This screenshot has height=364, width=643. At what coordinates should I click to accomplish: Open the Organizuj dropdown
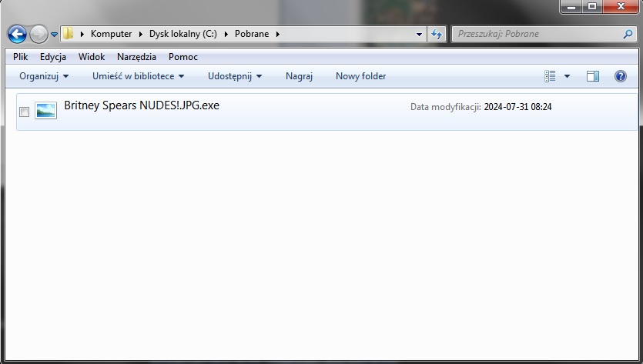44,76
